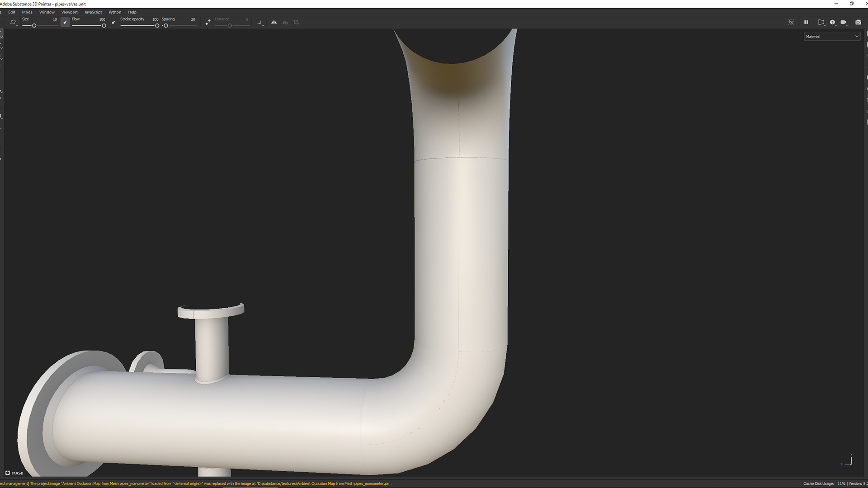The image size is (868, 488).
Task: Open the camera selection dropdown
Action: tap(844, 22)
